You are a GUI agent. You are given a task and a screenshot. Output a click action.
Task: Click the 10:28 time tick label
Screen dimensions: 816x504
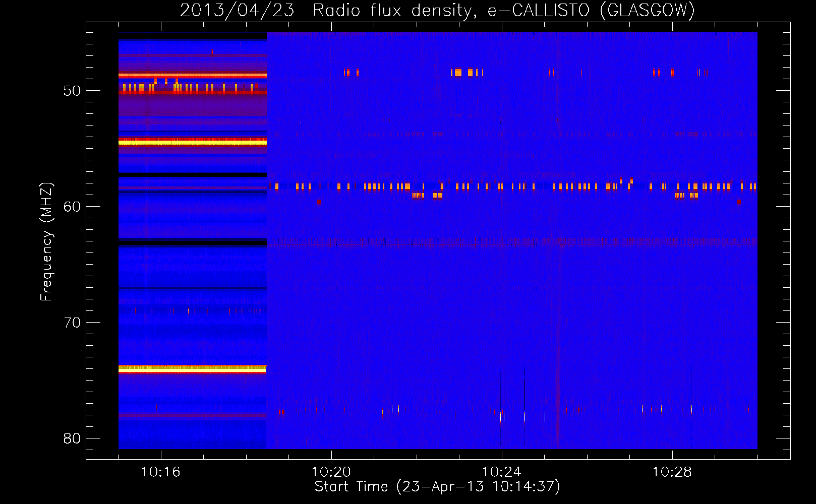672,472
